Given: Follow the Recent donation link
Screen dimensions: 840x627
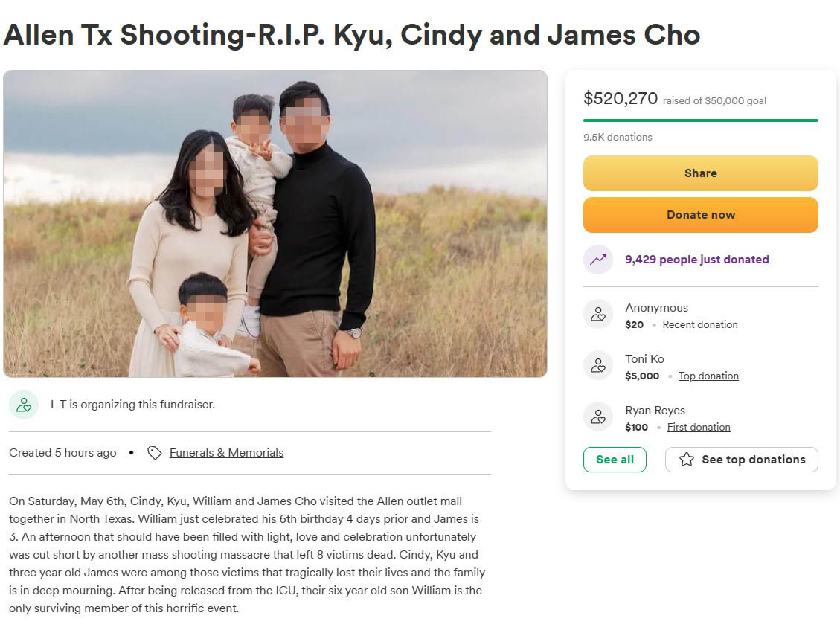Looking at the screenshot, I should pyautogui.click(x=700, y=325).
